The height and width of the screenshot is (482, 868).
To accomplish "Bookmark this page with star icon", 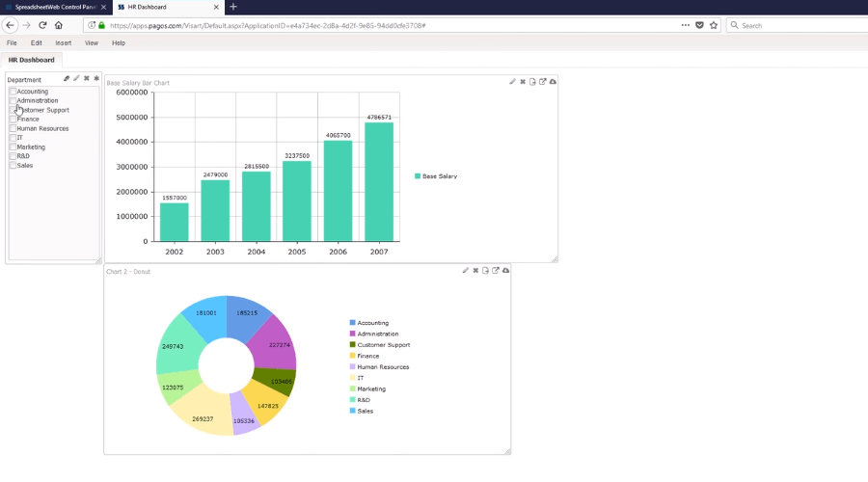I will 714,25.
